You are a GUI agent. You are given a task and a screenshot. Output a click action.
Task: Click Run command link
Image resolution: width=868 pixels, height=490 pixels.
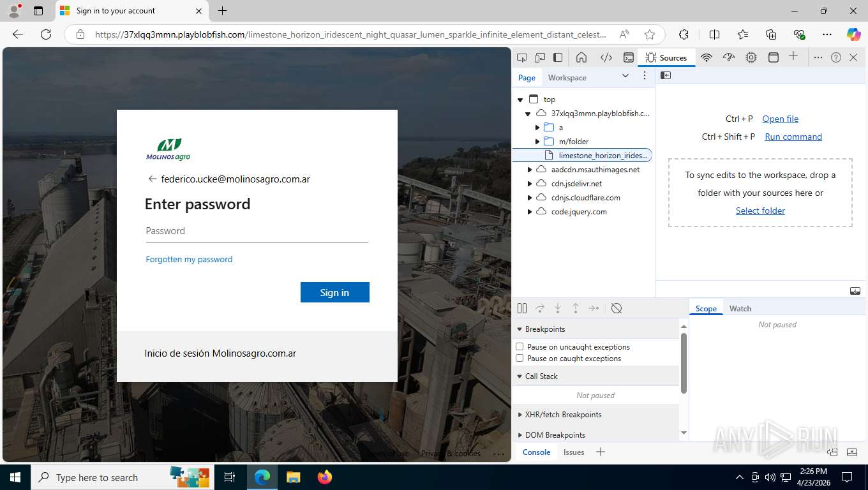pyautogui.click(x=793, y=137)
